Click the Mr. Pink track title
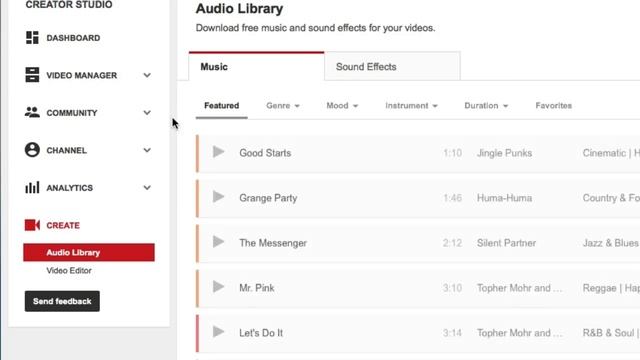Screen dimensions: 640x360 pyautogui.click(x=257, y=288)
